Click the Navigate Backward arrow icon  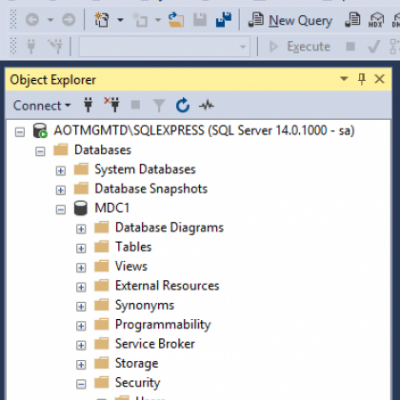(32, 20)
